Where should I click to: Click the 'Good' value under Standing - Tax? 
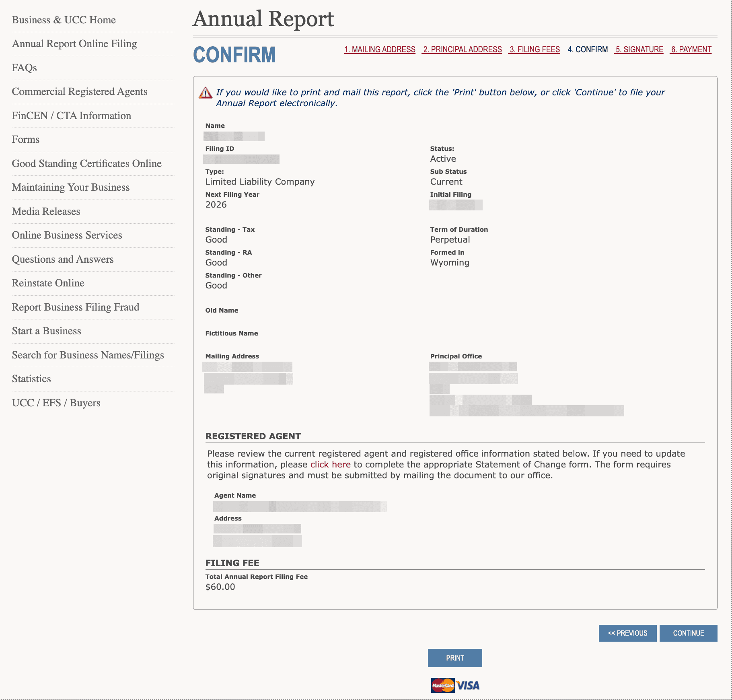(216, 239)
